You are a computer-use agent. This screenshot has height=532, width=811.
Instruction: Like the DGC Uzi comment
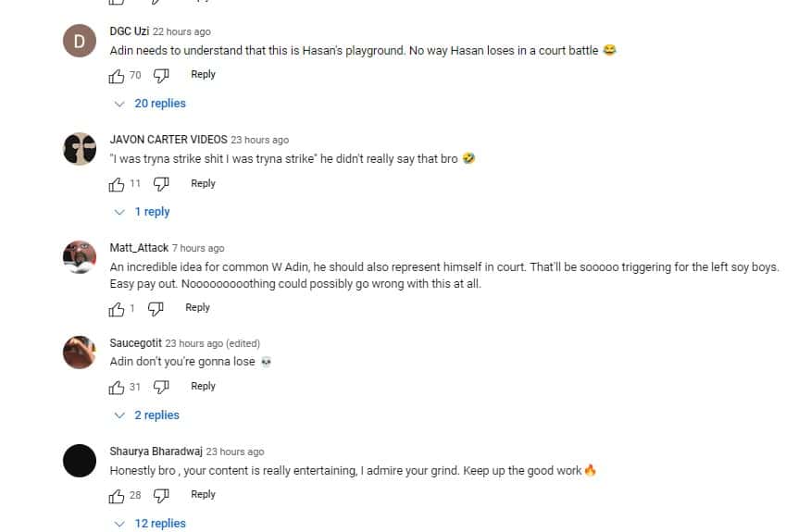click(117, 75)
